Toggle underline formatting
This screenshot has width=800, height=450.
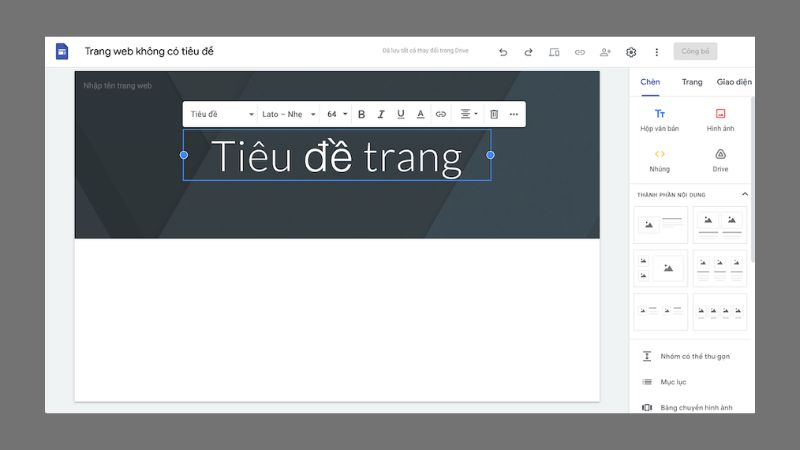click(401, 114)
